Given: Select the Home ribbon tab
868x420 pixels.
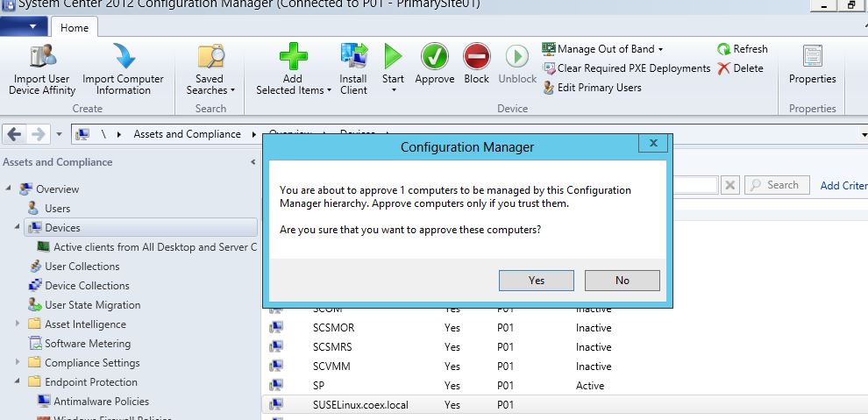Looking at the screenshot, I should (x=75, y=28).
